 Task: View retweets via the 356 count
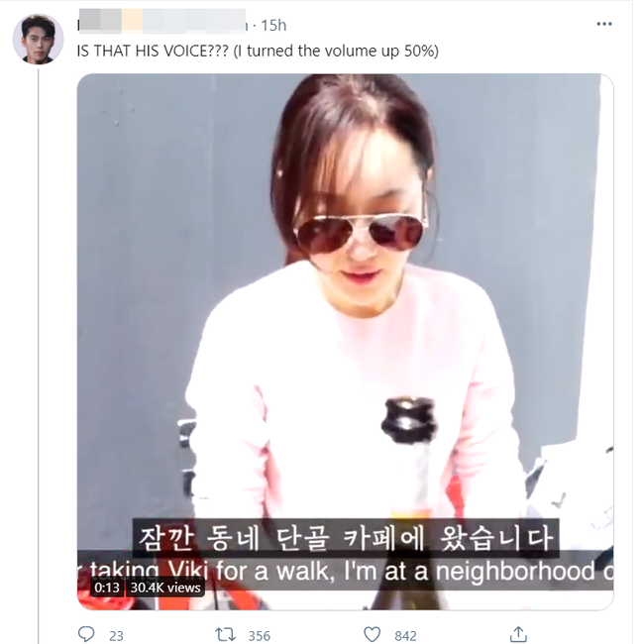pos(260,636)
